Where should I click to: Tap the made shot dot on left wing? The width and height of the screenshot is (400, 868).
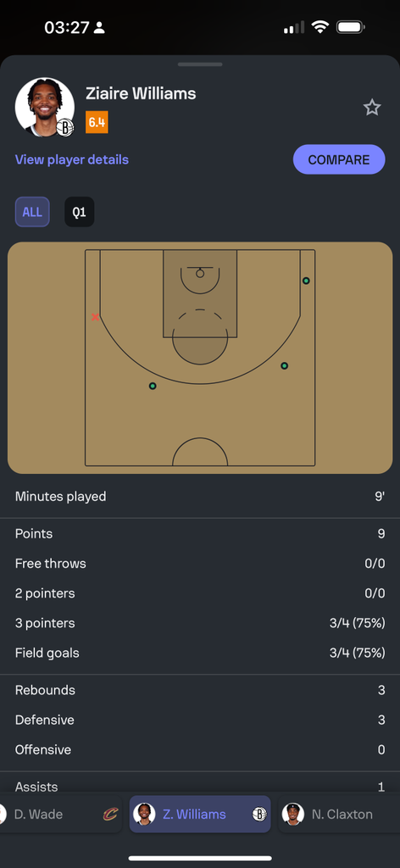click(153, 386)
